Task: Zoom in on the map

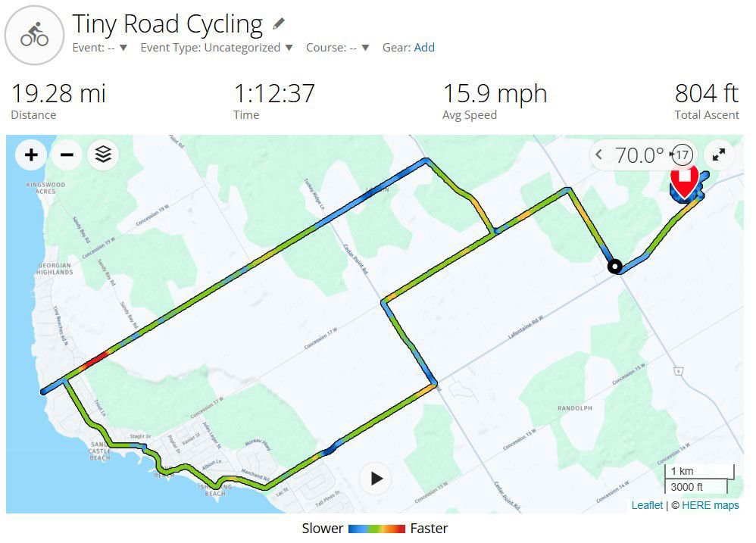Action: [x=31, y=154]
